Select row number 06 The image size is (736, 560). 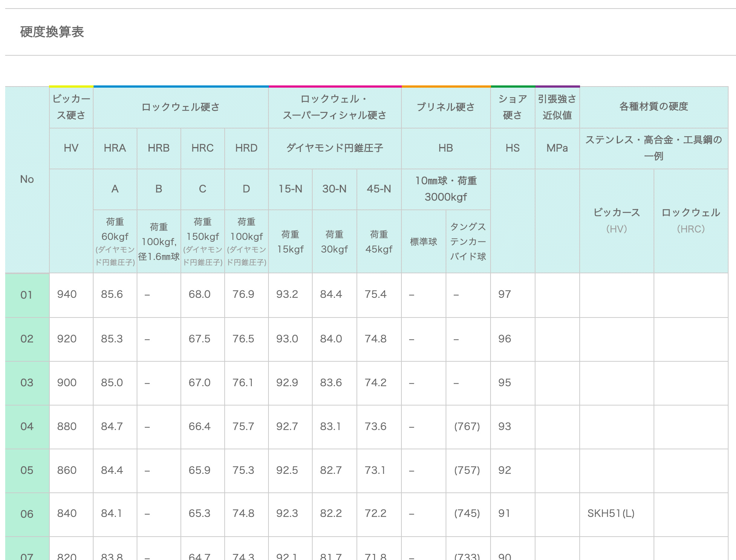(x=27, y=514)
